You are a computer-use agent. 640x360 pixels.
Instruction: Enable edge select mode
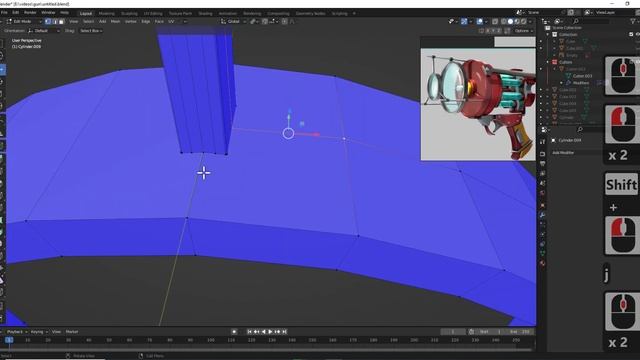[55, 21]
